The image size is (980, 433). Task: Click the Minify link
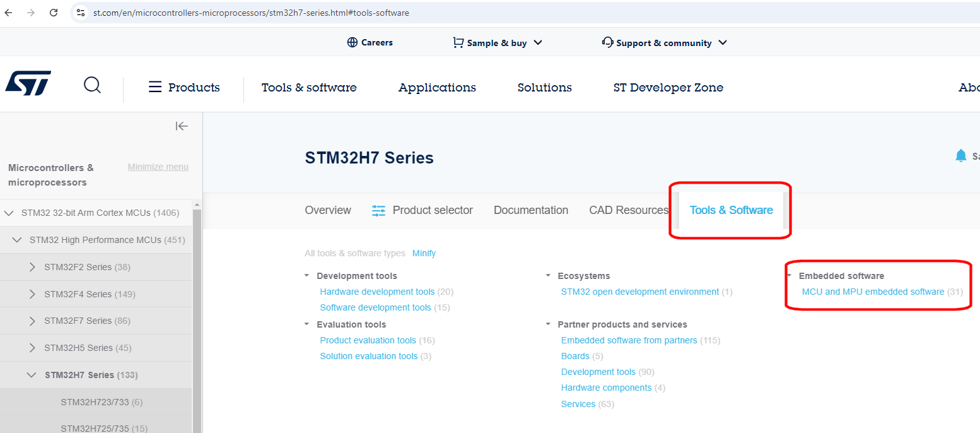click(x=424, y=252)
